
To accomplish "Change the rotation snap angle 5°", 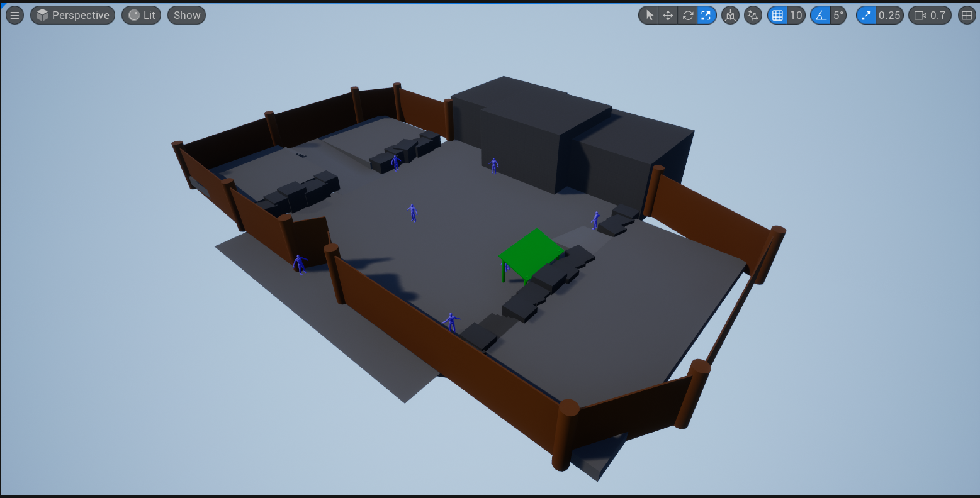I will 838,15.
